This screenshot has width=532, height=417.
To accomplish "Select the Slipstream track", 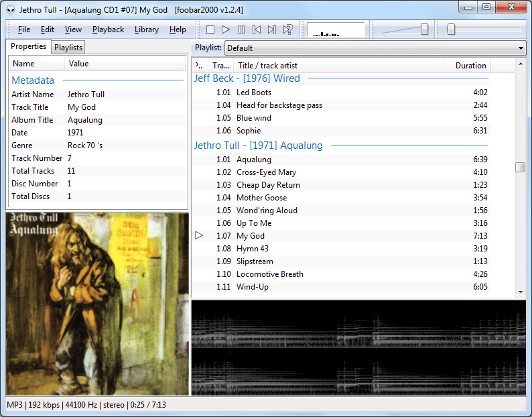I will click(x=341, y=261).
